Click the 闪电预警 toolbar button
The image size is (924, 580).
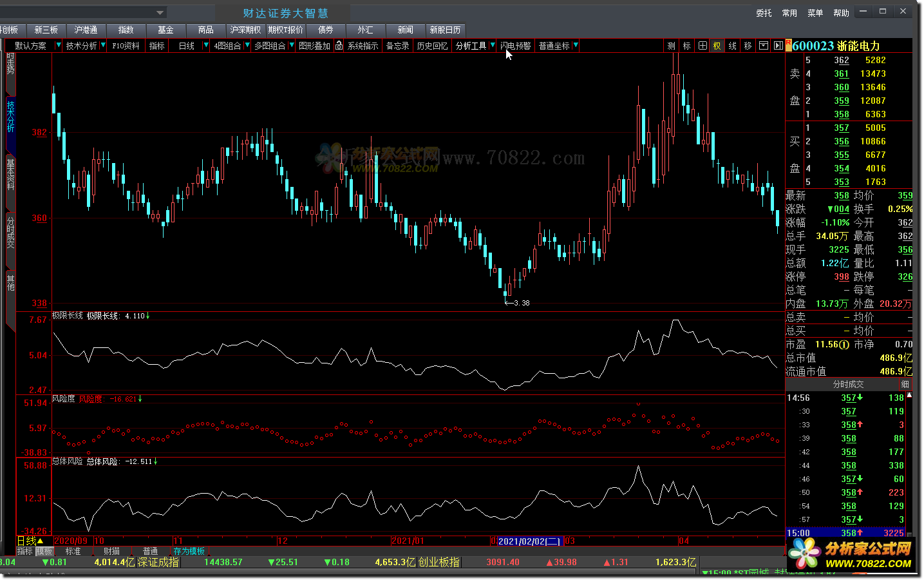pos(516,46)
